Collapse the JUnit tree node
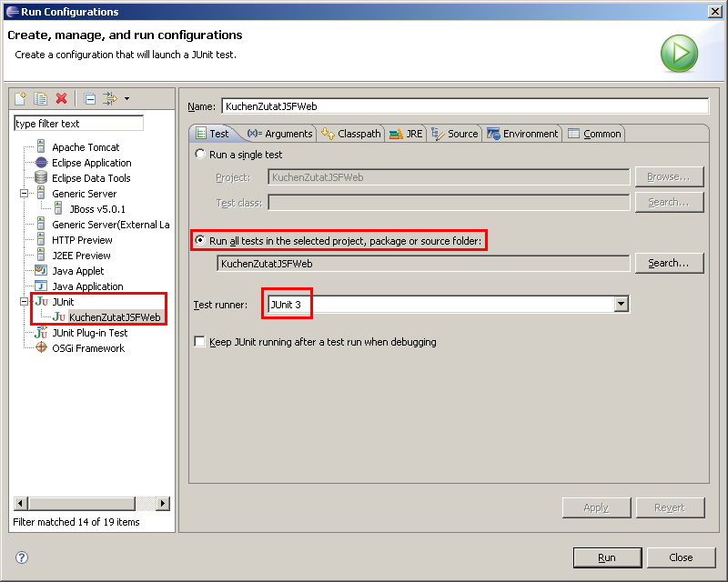This screenshot has height=582, width=728. tap(25, 302)
